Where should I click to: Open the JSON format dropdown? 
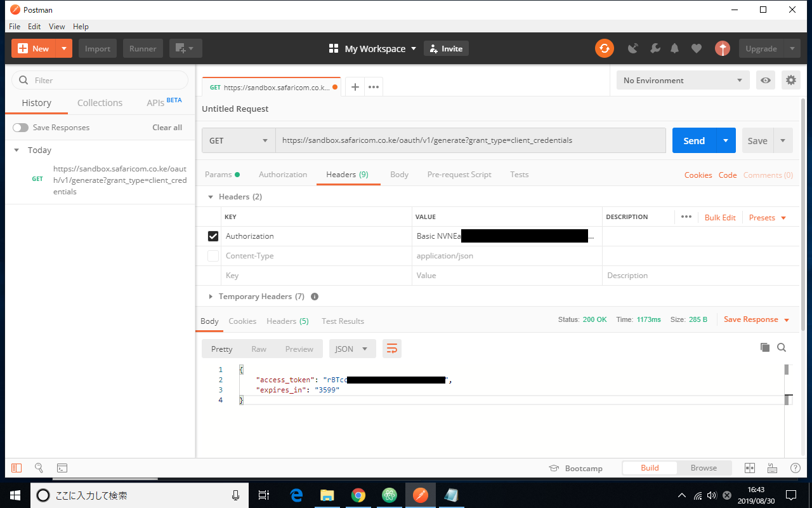[352, 349]
